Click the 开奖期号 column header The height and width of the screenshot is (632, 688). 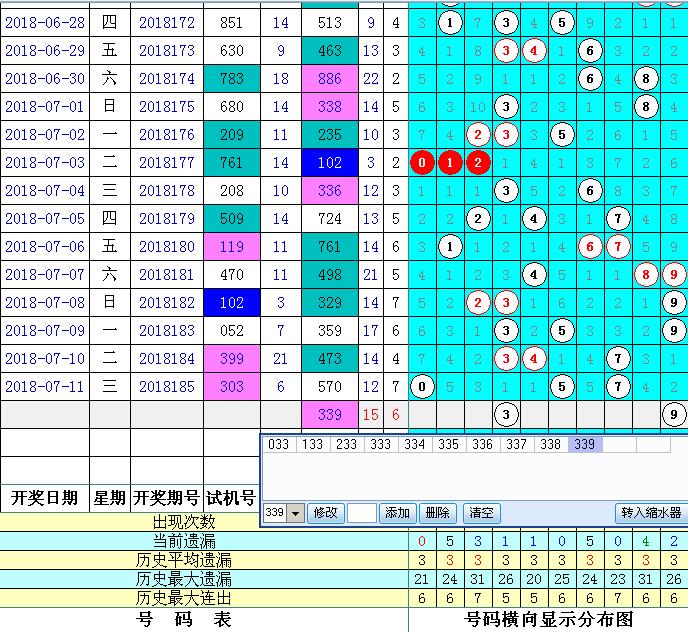pos(167,498)
